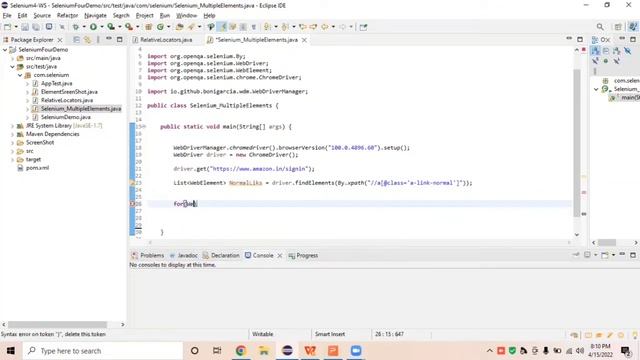This screenshot has height=360, width=640.
Task: Click the Pin Editor toolbar icon
Action: 363,27
